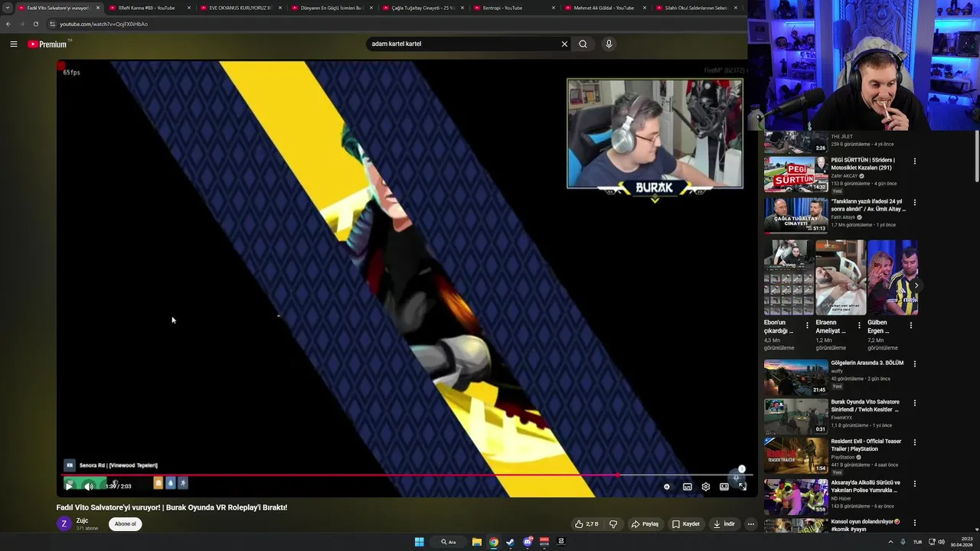Open File Explorer from the taskbar

[x=477, y=542]
